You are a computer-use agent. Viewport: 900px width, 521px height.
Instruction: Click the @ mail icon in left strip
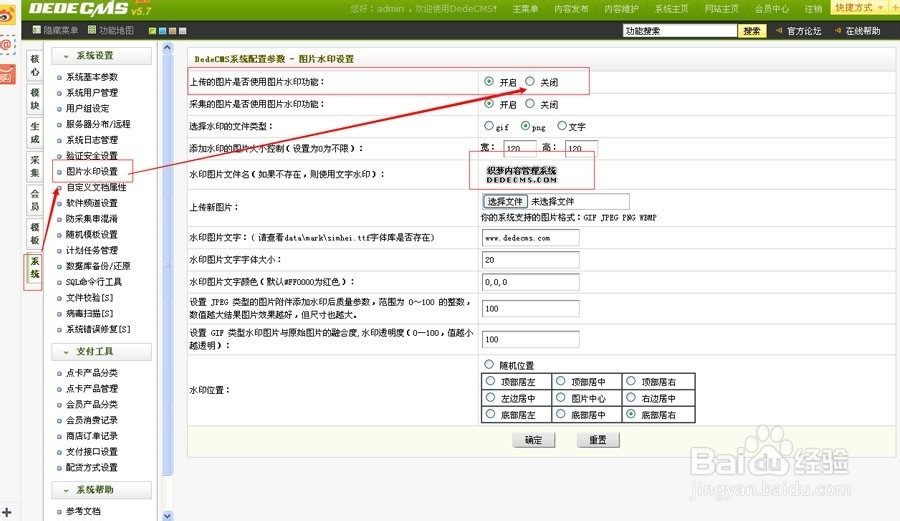7,44
